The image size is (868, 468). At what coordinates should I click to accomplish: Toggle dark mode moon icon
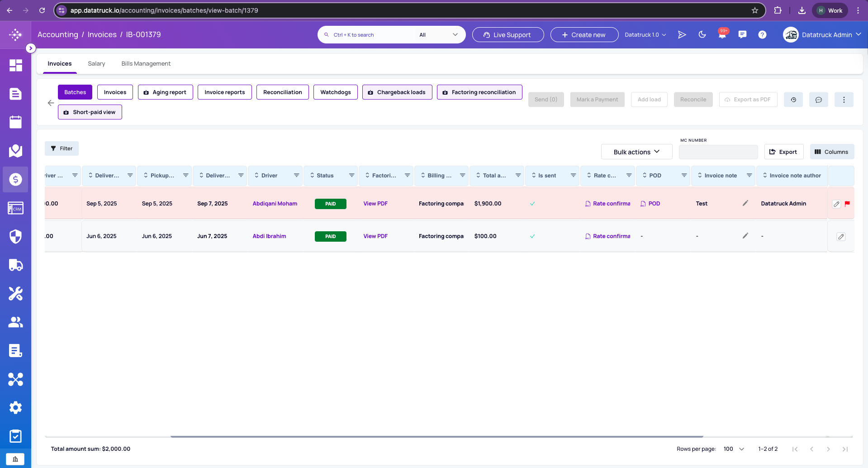point(702,35)
